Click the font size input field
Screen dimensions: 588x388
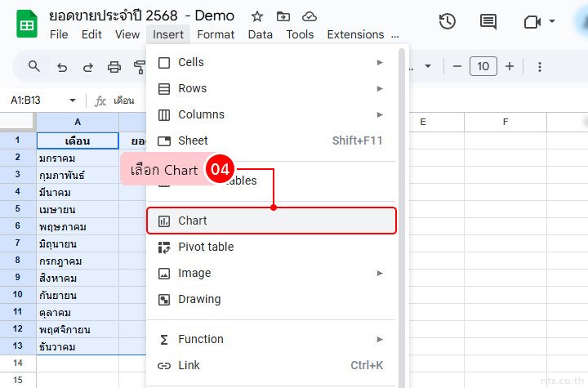[483, 66]
